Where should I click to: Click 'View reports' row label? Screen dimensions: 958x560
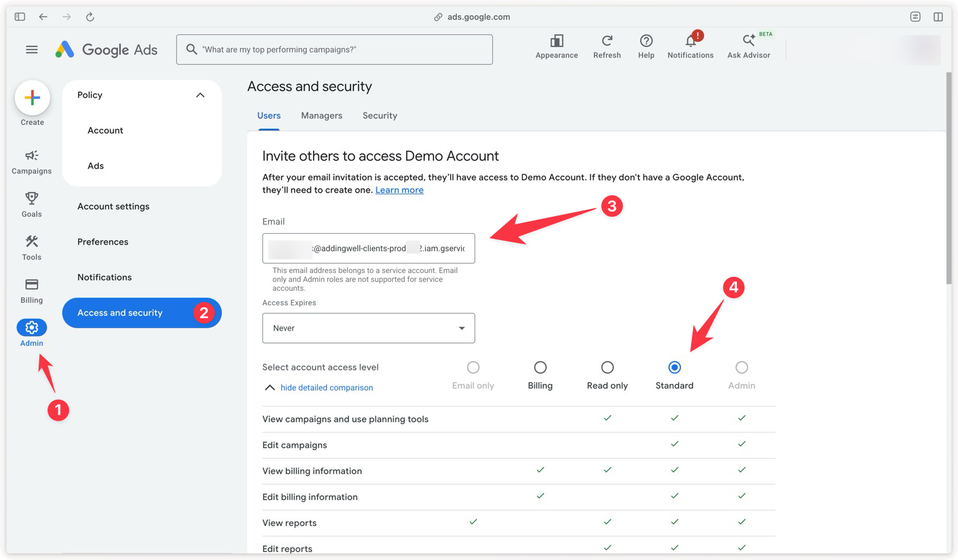pyautogui.click(x=290, y=523)
